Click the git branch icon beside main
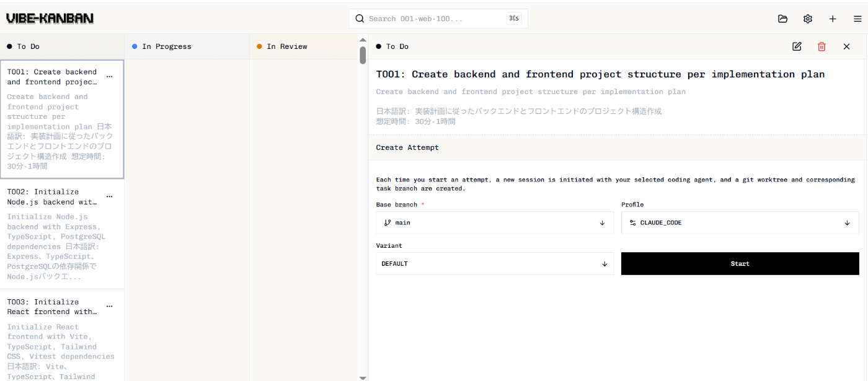 click(387, 222)
